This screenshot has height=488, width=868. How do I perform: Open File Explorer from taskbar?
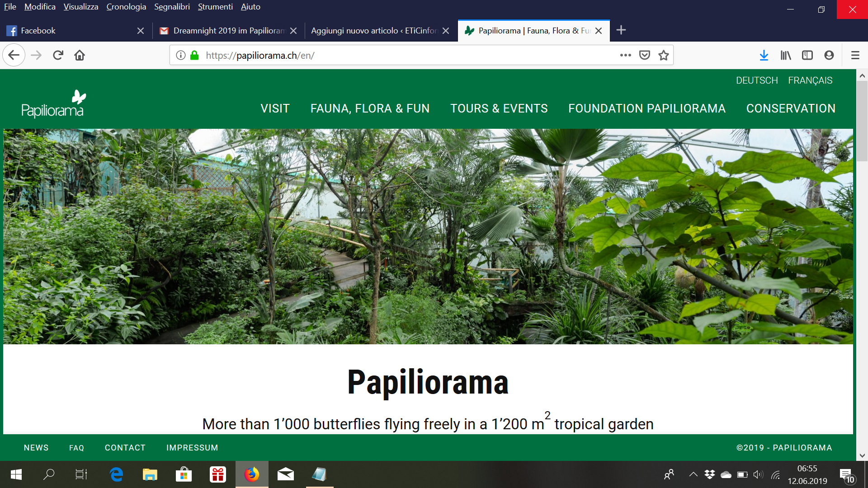tap(150, 474)
